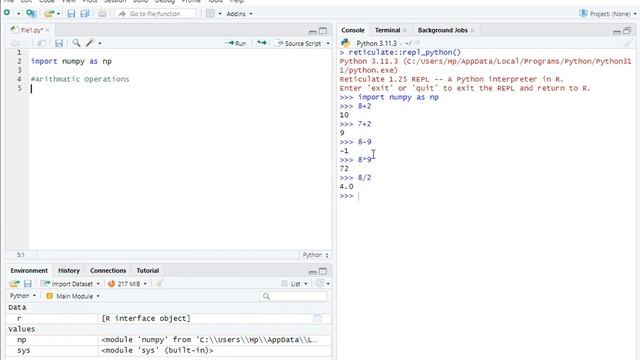The image size is (640, 360).
Task: Click the Open File folder icon
Action: (x=49, y=13)
